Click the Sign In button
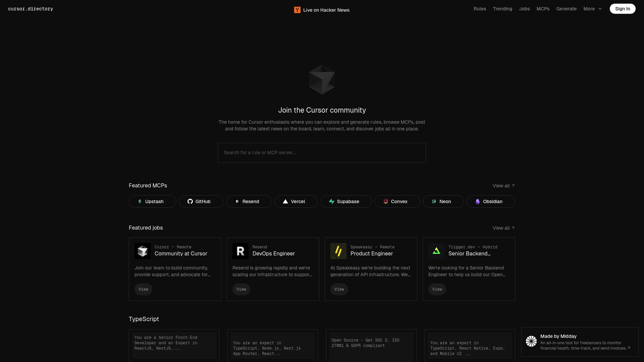 [x=622, y=8]
